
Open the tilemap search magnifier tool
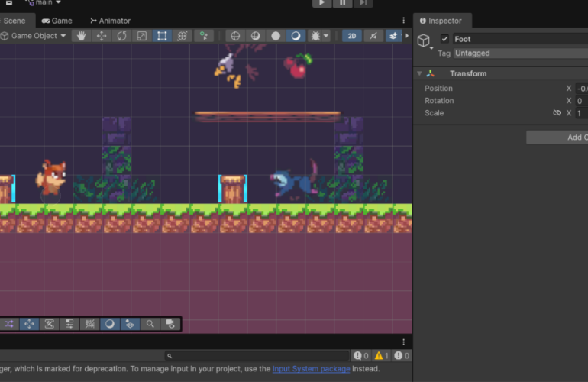(150, 324)
